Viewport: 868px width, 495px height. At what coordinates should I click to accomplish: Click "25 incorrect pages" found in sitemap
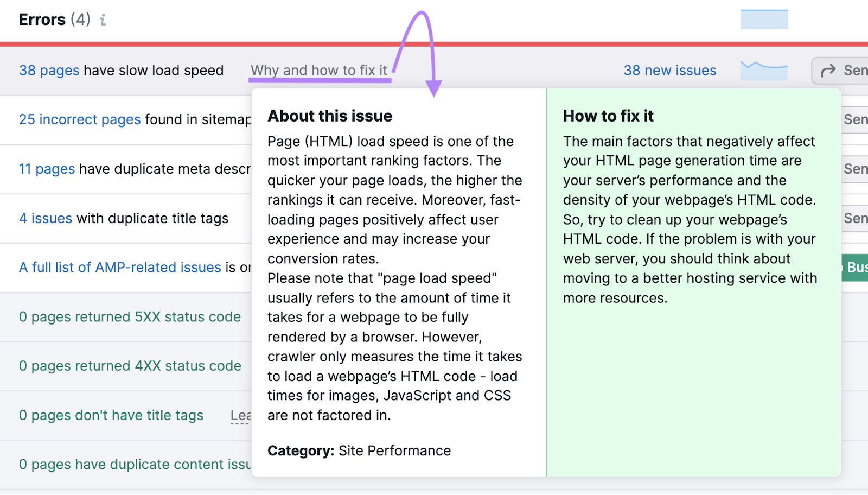pyautogui.click(x=79, y=119)
